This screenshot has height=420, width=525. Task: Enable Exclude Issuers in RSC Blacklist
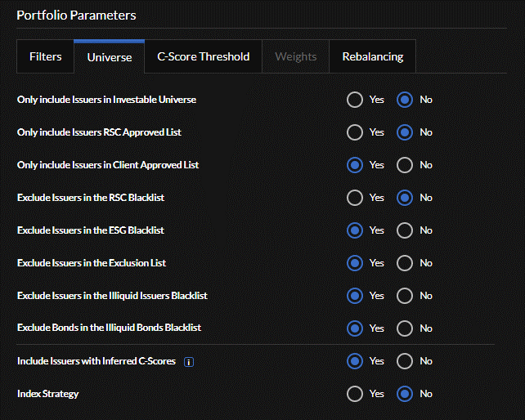[x=355, y=198]
